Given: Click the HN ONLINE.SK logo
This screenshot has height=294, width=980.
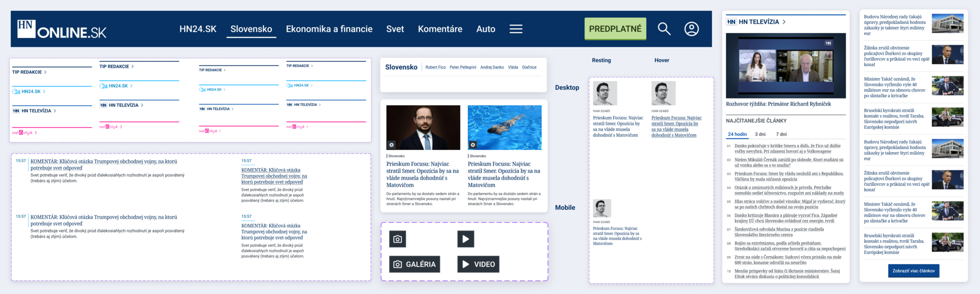Looking at the screenshot, I should pos(62,29).
